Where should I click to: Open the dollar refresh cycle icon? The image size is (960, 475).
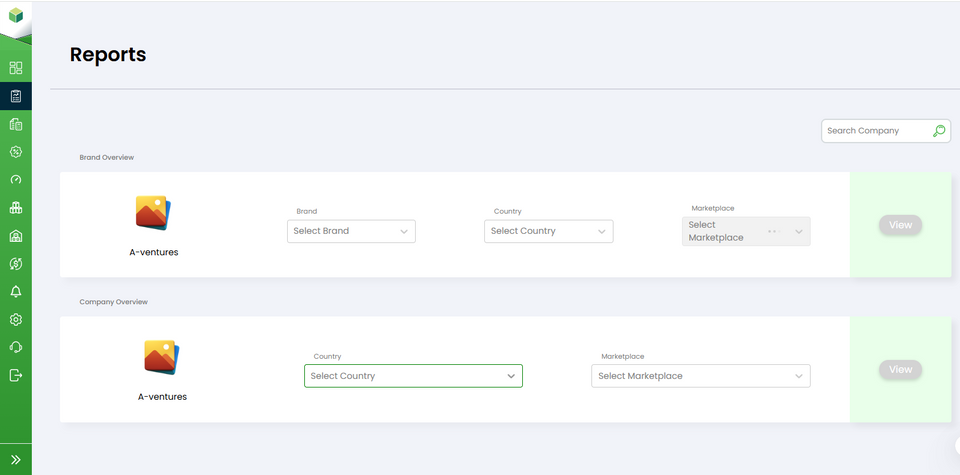click(x=15, y=264)
